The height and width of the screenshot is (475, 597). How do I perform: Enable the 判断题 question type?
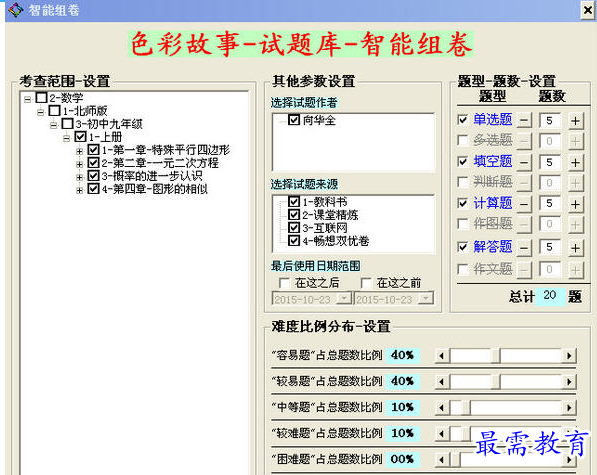(463, 182)
